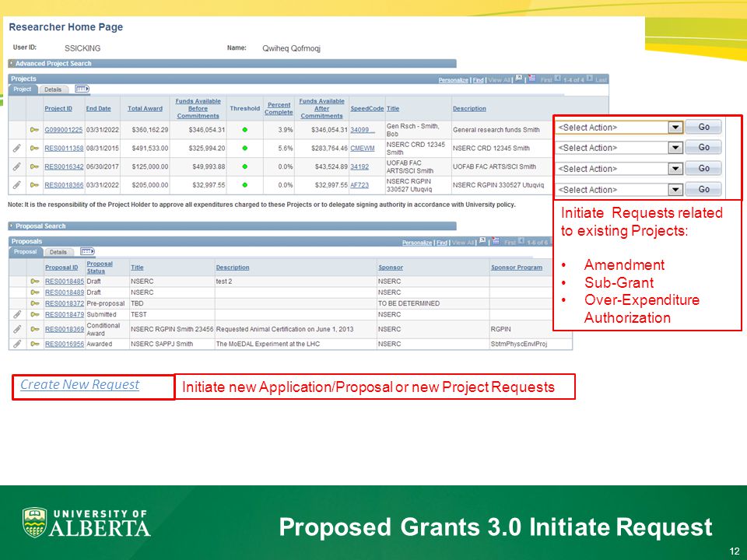Viewport: 747px width, 560px height.
Task: Click the Create New Request link
Action: click(79, 384)
